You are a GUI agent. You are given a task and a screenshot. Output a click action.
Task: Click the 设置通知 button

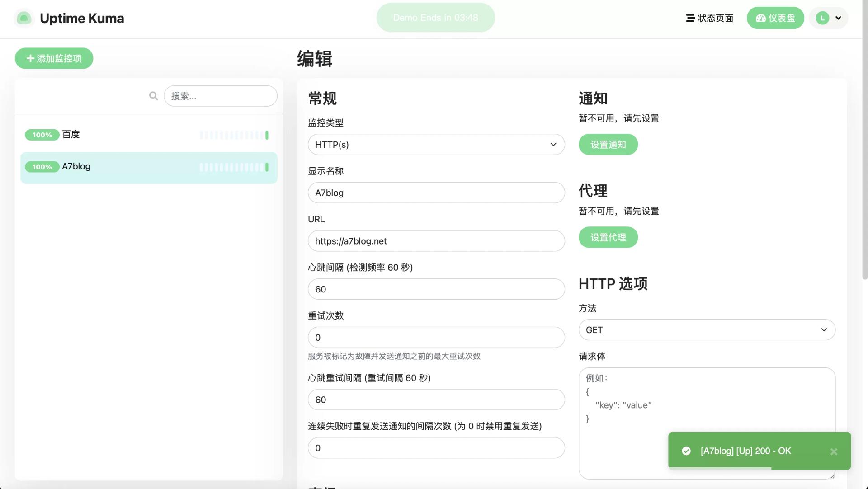[608, 145]
